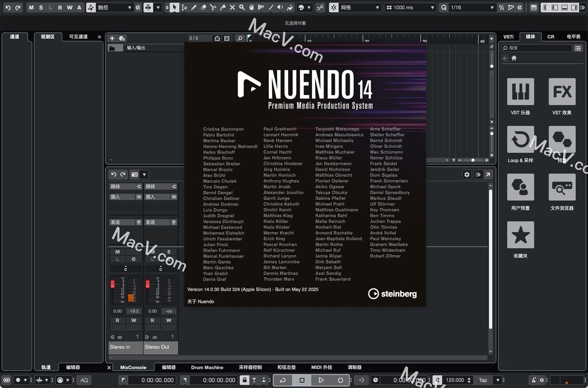The image size is (588, 388).
Task: Switch to the VSTi tab
Action: coord(508,37)
